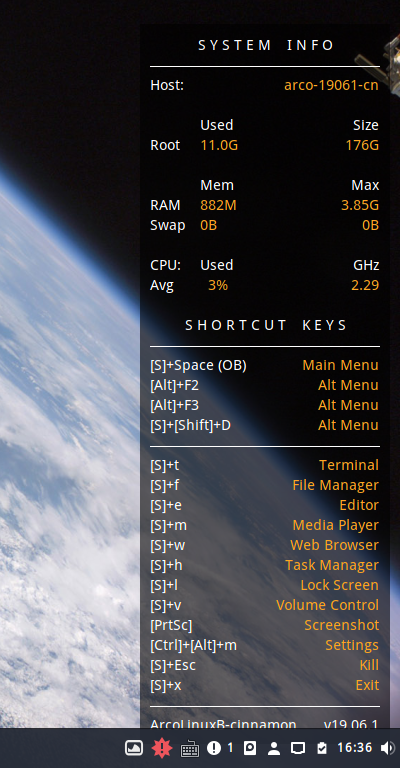Click Swap used value 0B
Image resolution: width=400 pixels, height=768 pixels.
coord(209,225)
